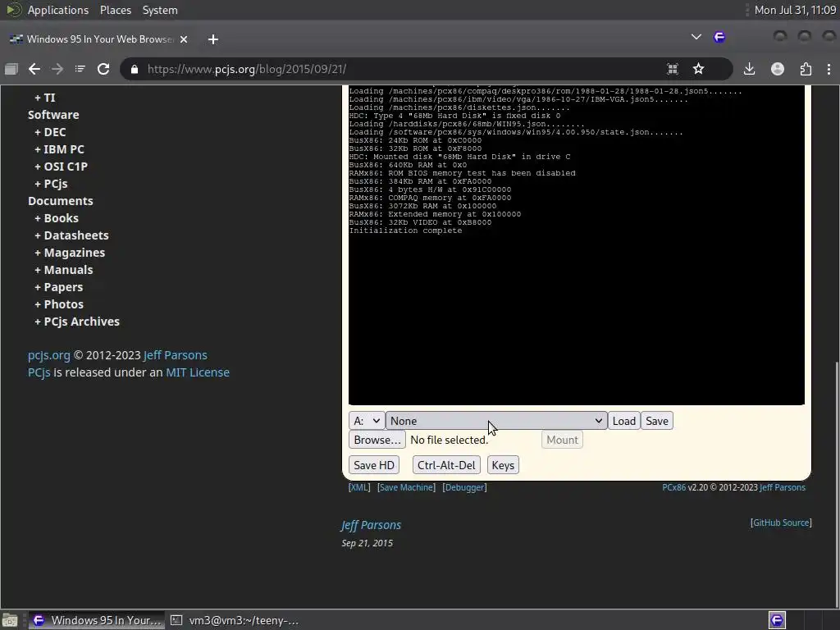Open the account profile icon
This screenshot has height=630, width=840.
point(778,69)
